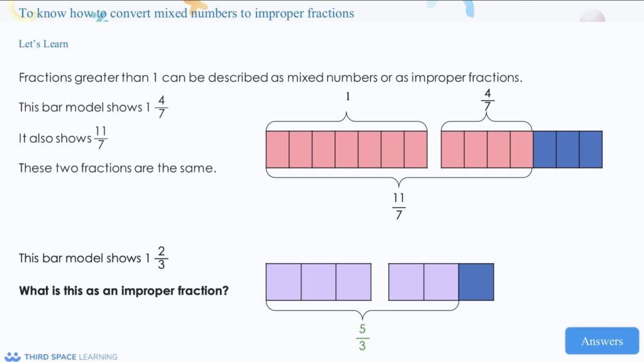The width and height of the screenshot is (644, 362).
Task: Click the sentence 'These two fractions are the same.'
Action: pyautogui.click(x=118, y=168)
